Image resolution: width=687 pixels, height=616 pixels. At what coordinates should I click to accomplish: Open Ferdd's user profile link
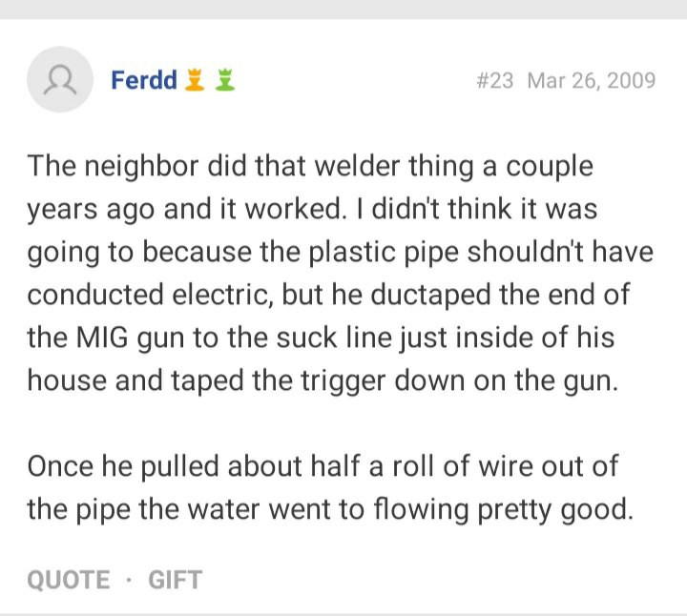tap(144, 80)
